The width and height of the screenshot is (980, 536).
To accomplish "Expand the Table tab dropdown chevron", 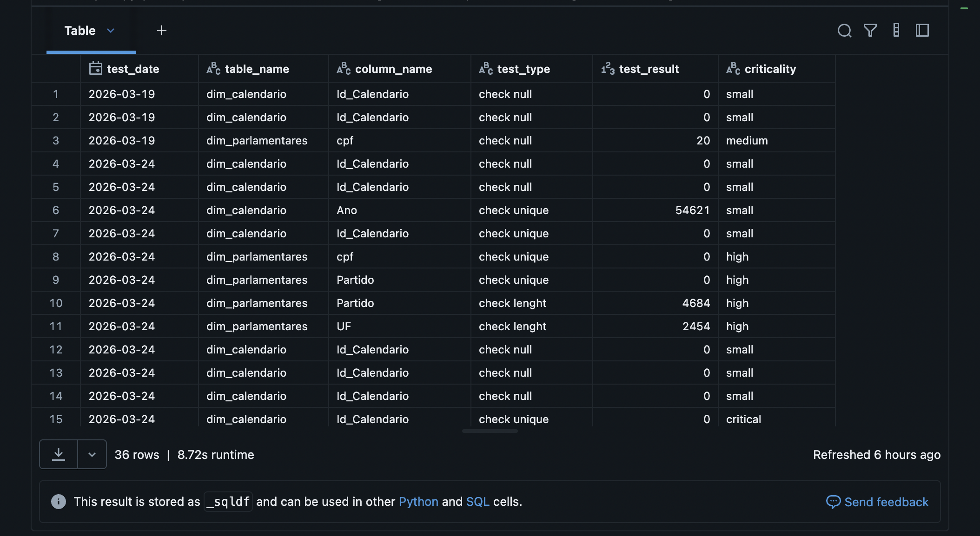I will coord(111,31).
